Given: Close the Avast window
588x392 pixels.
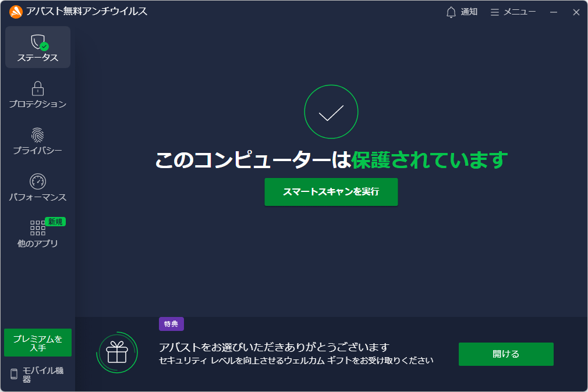Looking at the screenshot, I should (x=576, y=12).
